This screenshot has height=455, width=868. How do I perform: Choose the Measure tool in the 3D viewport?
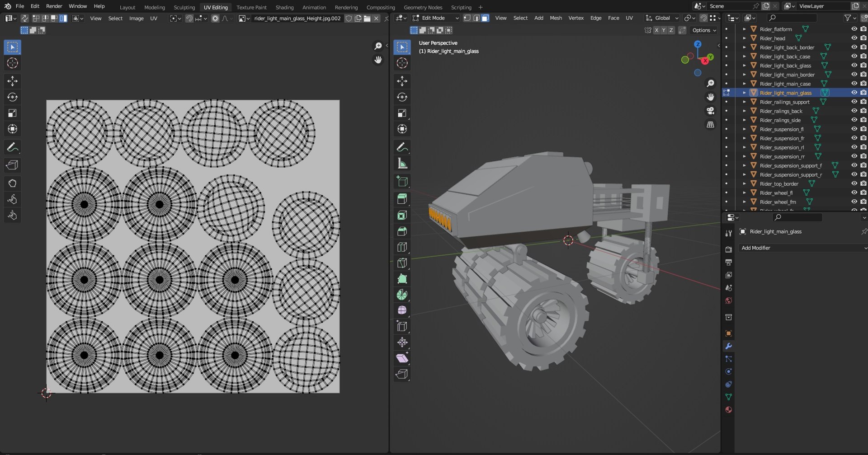402,164
